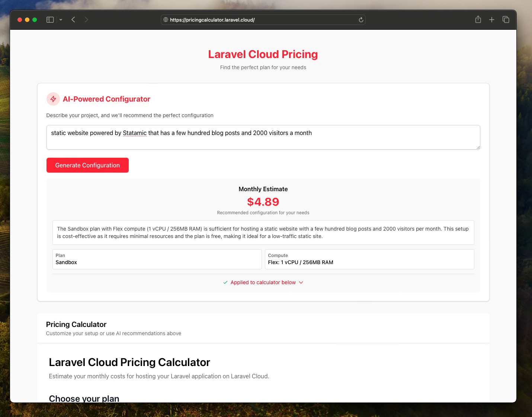Click the reload page icon in address bar
This screenshot has width=532, height=417.
coord(360,19)
